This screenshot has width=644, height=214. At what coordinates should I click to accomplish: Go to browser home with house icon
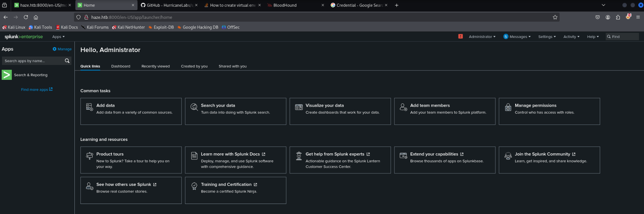(x=36, y=17)
